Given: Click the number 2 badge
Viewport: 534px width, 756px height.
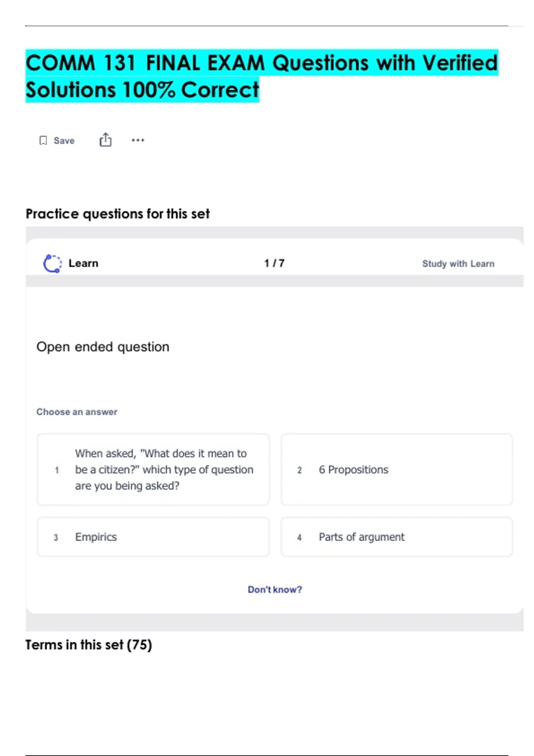Looking at the screenshot, I should (299, 470).
